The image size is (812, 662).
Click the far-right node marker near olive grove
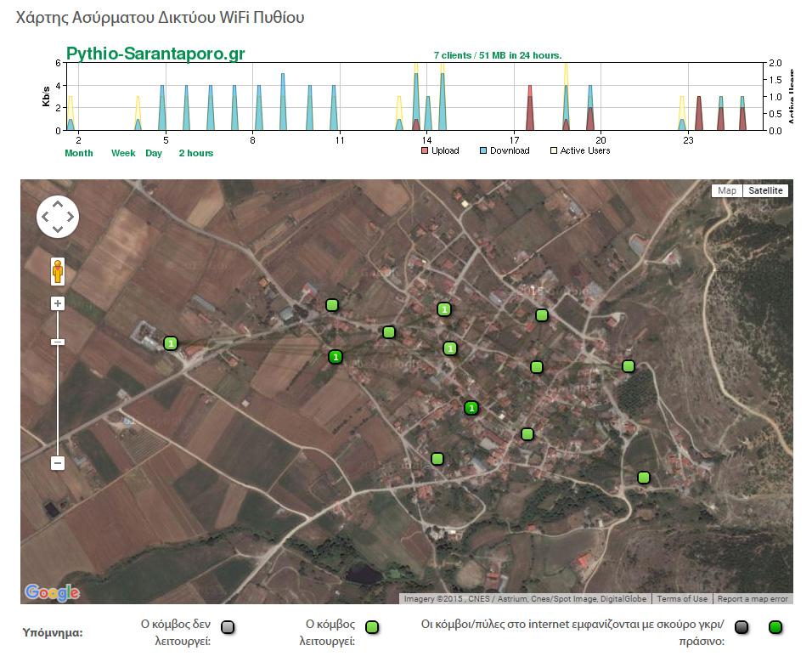click(x=629, y=366)
